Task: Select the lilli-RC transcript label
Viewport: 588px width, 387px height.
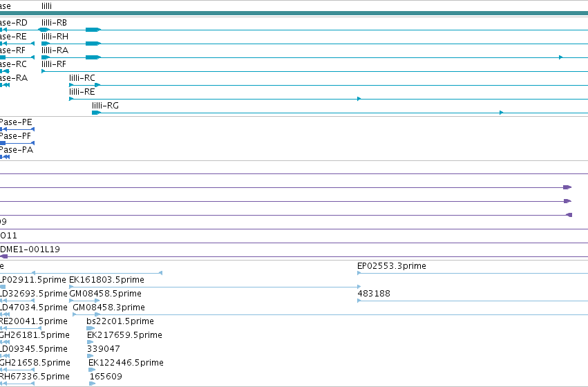Action: pyautogui.click(x=82, y=78)
